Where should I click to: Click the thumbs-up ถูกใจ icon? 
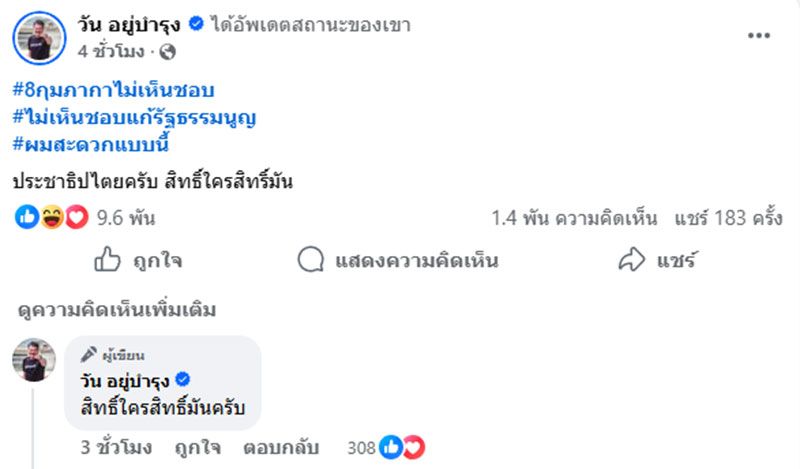107,261
